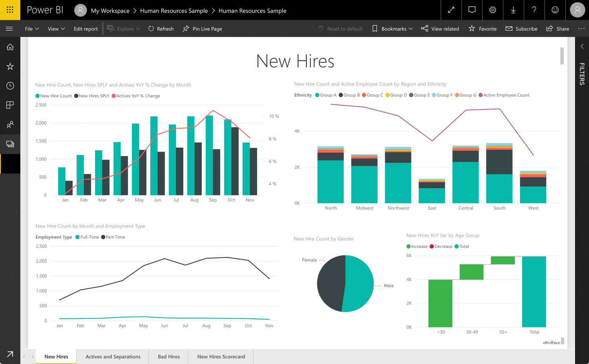
Task: Click the Full-Time legend color marker
Action: pyautogui.click(x=78, y=237)
